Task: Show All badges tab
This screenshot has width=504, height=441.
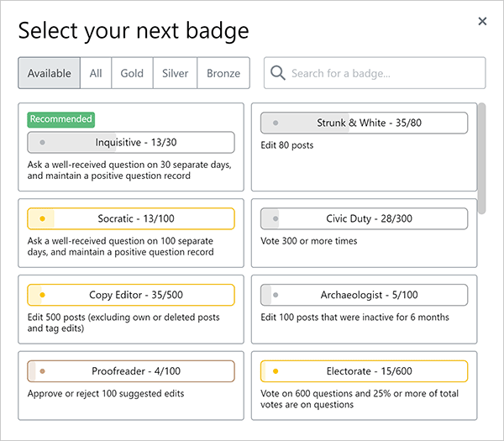Action: [96, 73]
